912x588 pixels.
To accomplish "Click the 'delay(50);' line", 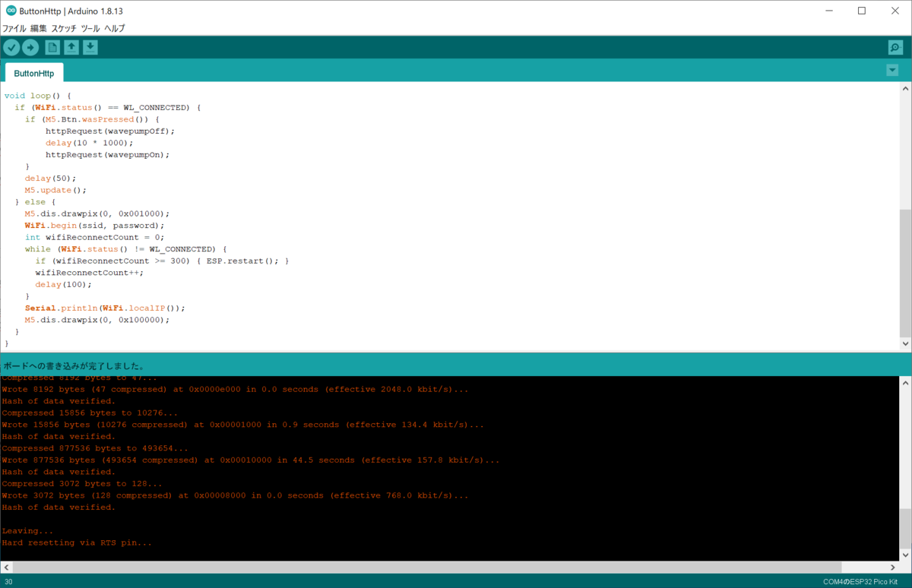I will point(50,178).
